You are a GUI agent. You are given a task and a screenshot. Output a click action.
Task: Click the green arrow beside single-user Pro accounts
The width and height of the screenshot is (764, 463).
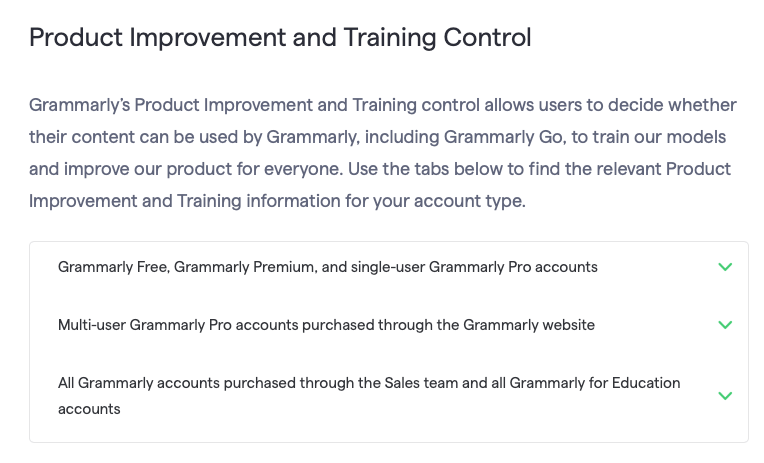pyautogui.click(x=725, y=267)
